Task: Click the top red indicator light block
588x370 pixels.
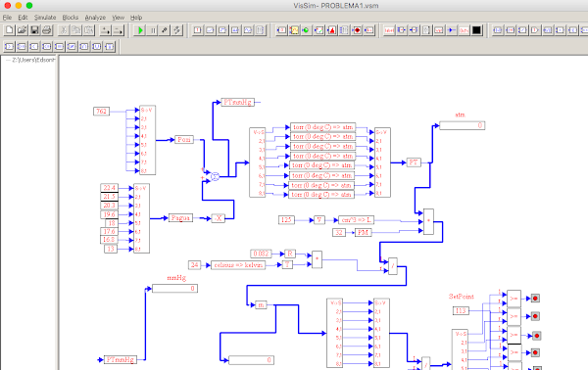Action: tap(535, 299)
